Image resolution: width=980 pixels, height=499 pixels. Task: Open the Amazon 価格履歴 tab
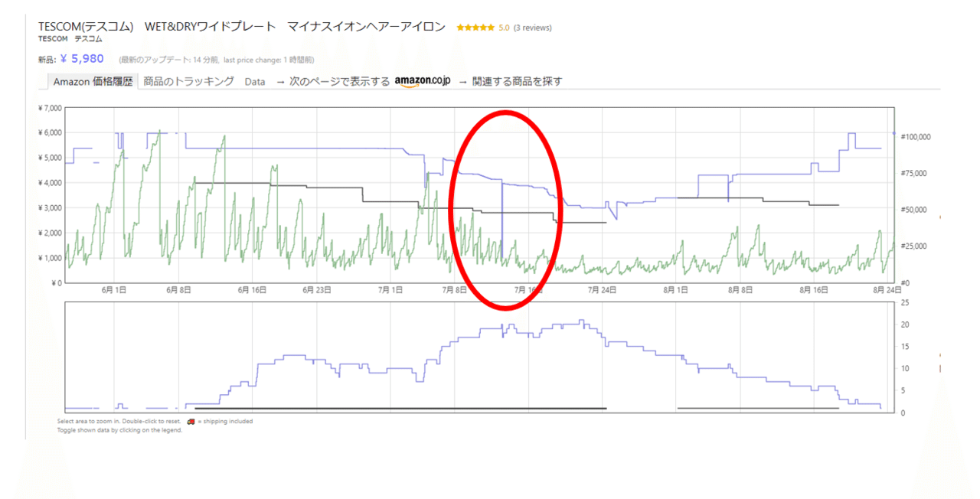[93, 82]
